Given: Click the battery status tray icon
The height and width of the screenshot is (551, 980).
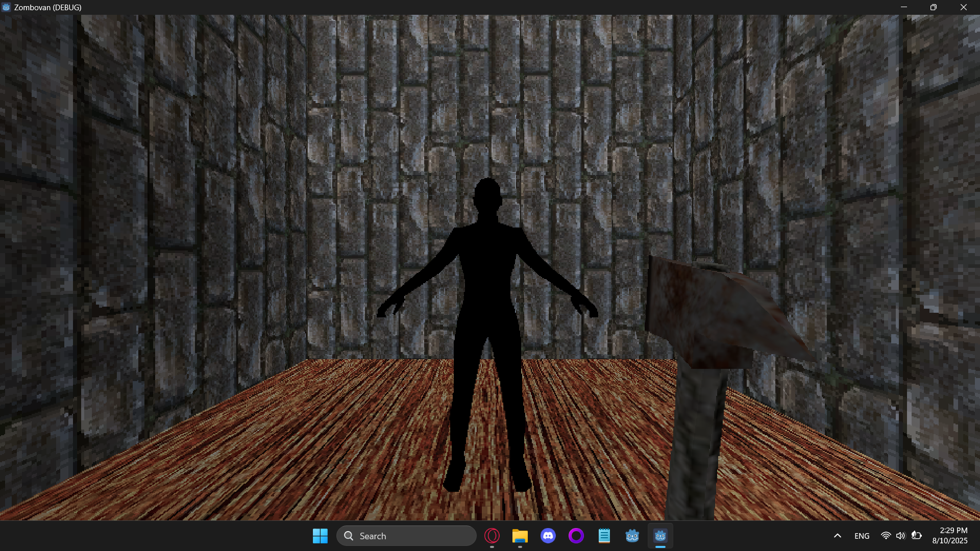Looking at the screenshot, I should click(917, 536).
